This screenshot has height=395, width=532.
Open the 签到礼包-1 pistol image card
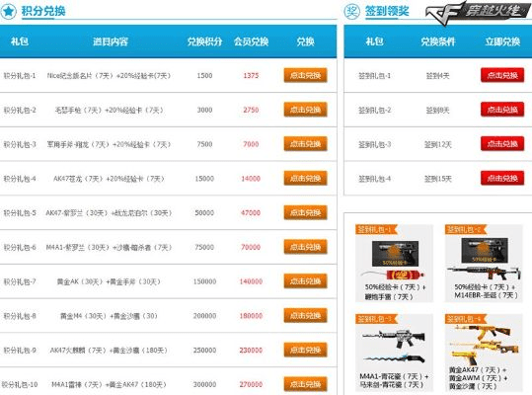[x=394, y=264]
